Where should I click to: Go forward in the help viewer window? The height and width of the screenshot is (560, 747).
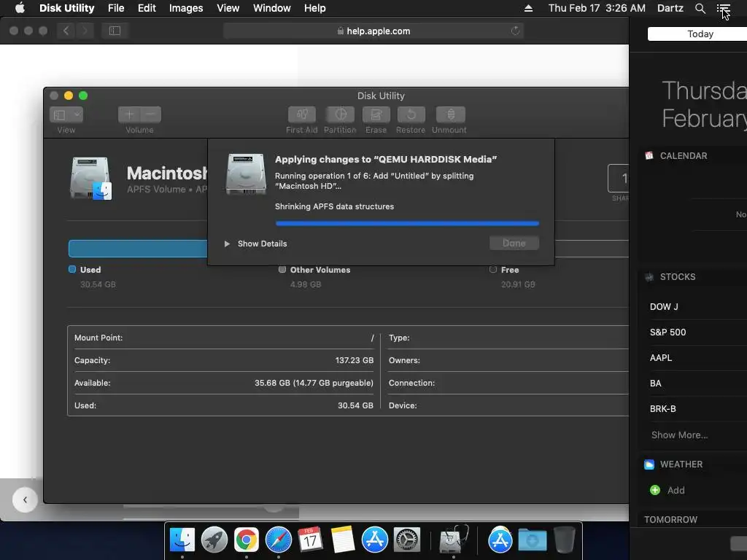coord(85,31)
